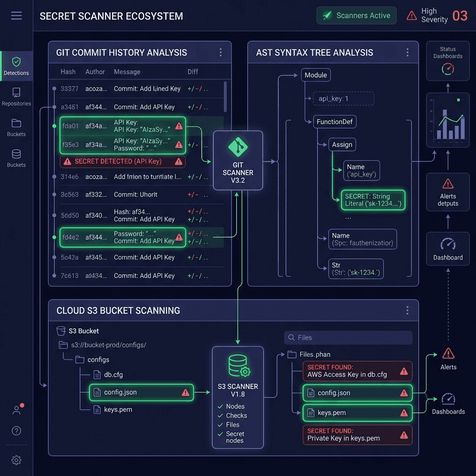The image size is (476, 476).
Task: Collapse the Assign AST node
Action: [342, 145]
